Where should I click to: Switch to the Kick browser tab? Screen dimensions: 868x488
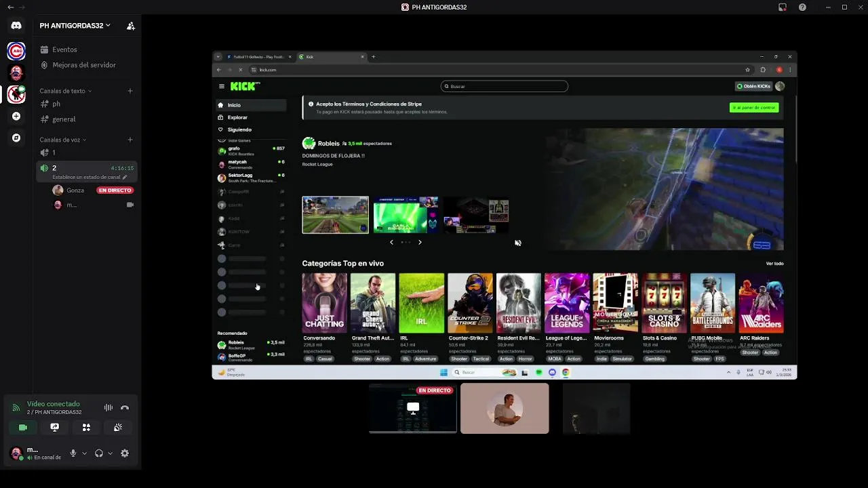point(332,57)
